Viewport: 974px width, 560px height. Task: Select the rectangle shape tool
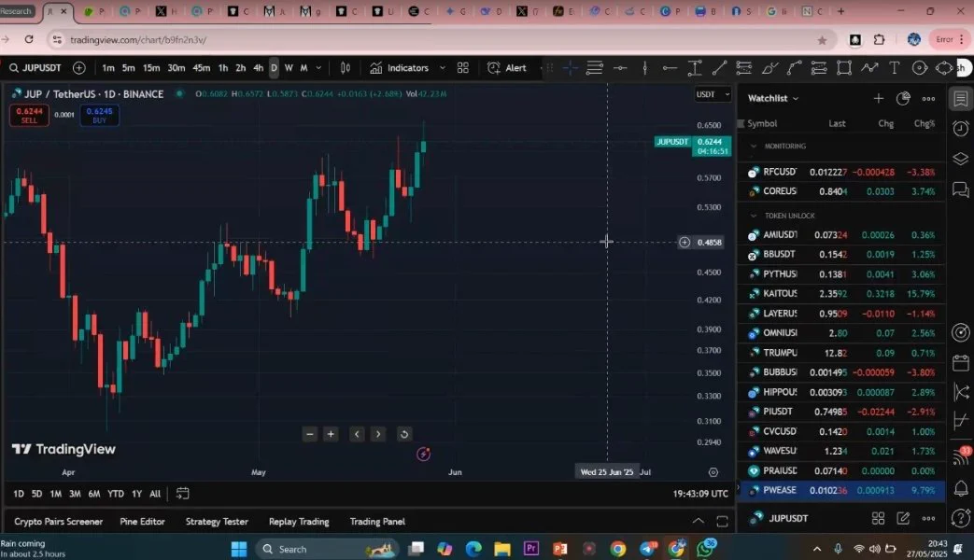point(843,68)
